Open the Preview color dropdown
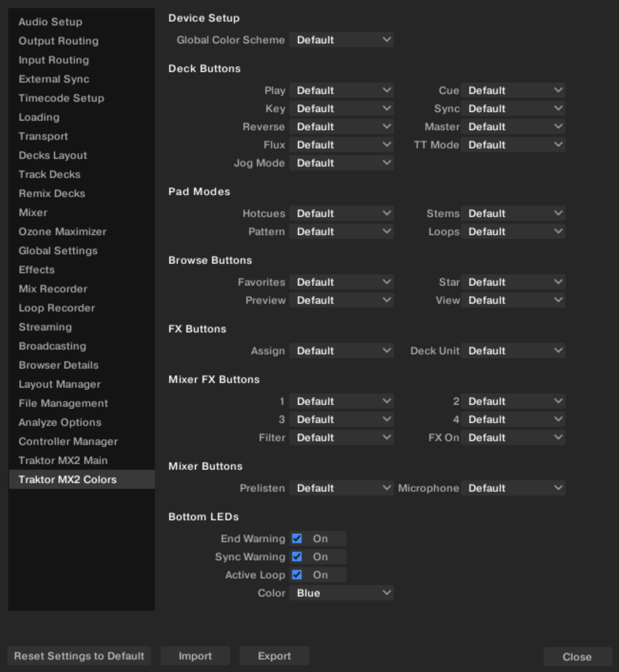This screenshot has width=619, height=672. click(342, 300)
